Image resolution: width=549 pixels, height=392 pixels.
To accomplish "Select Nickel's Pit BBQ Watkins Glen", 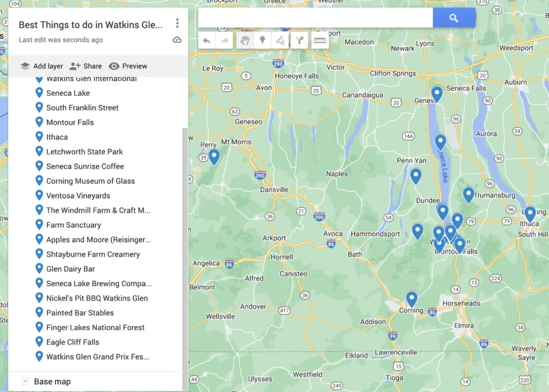I will (x=97, y=298).
